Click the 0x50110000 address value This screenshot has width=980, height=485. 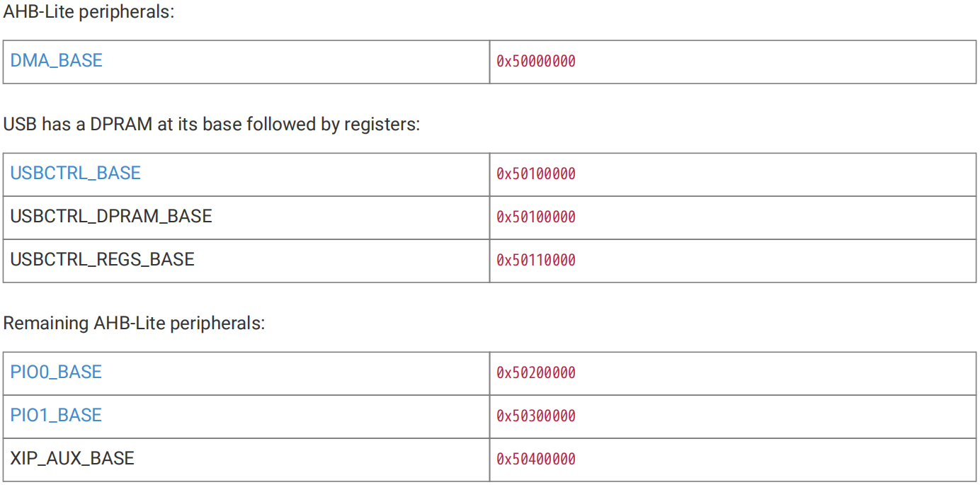pos(536,261)
